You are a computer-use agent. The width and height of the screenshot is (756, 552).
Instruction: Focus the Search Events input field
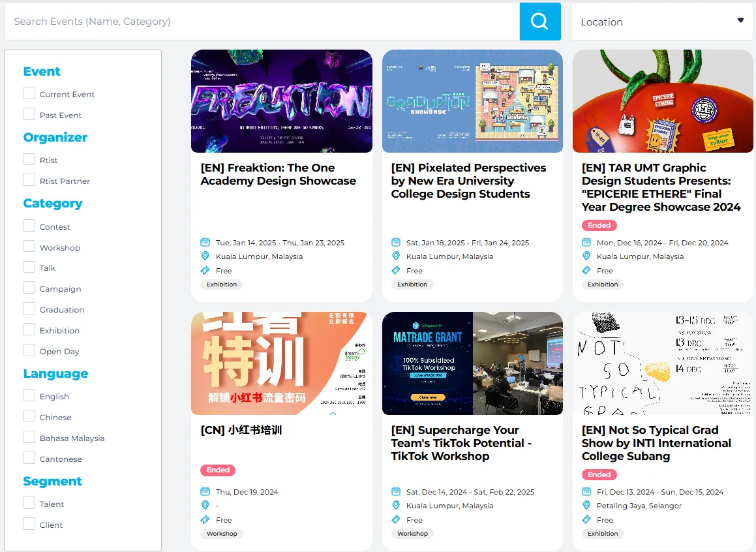coord(262,22)
